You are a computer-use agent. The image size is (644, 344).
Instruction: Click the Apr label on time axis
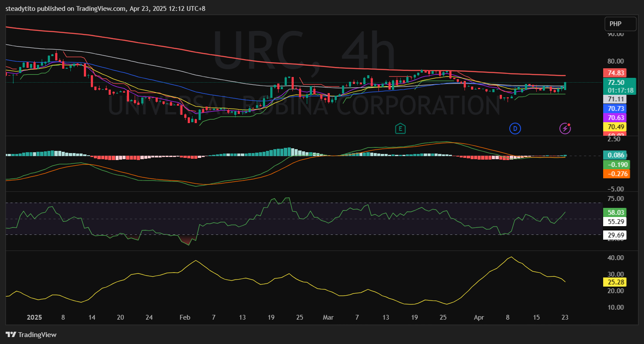pos(478,317)
